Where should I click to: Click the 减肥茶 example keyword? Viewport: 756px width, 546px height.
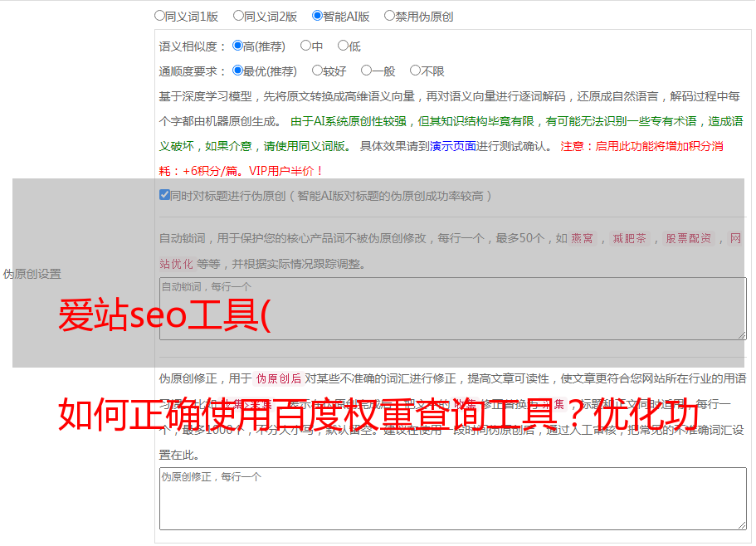click(630, 238)
